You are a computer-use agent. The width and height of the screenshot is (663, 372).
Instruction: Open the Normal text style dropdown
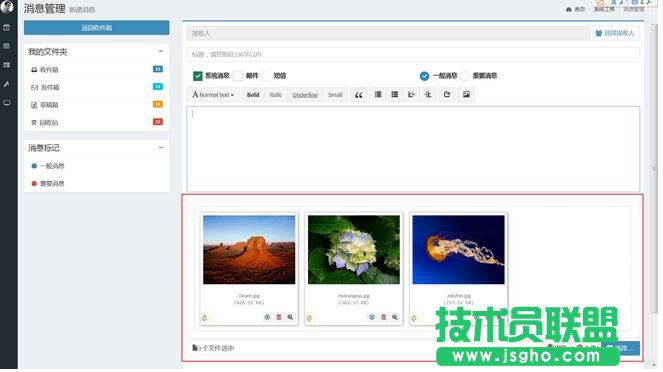click(213, 95)
